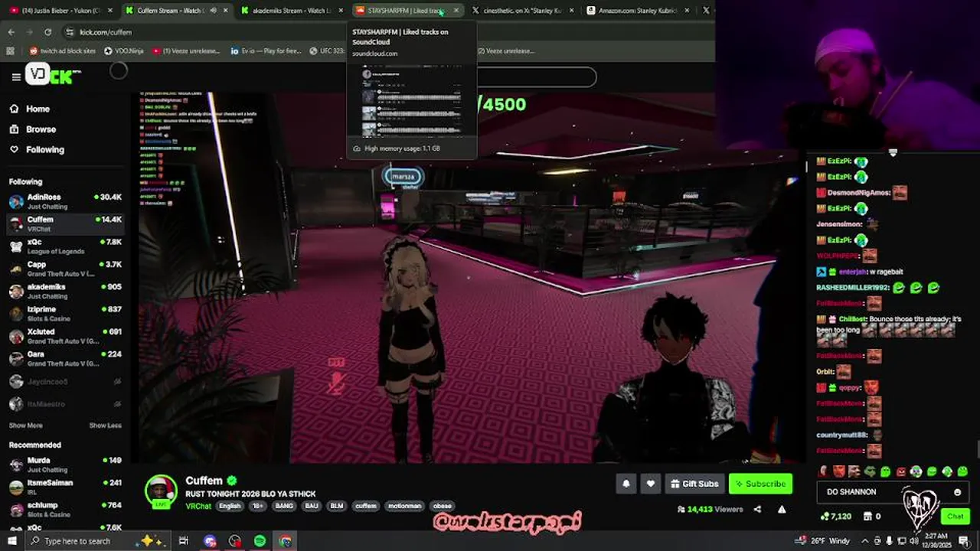Open ItsmeSaiman recommended channel

coord(65,487)
